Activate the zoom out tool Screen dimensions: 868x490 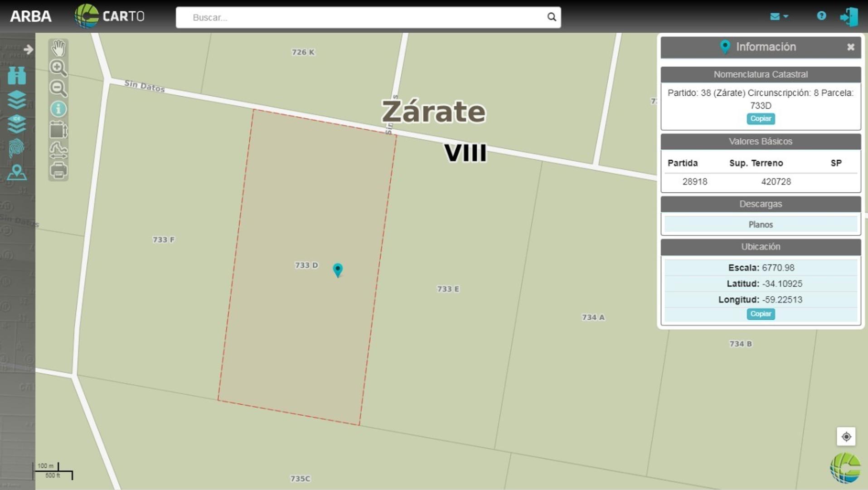pyautogui.click(x=58, y=88)
